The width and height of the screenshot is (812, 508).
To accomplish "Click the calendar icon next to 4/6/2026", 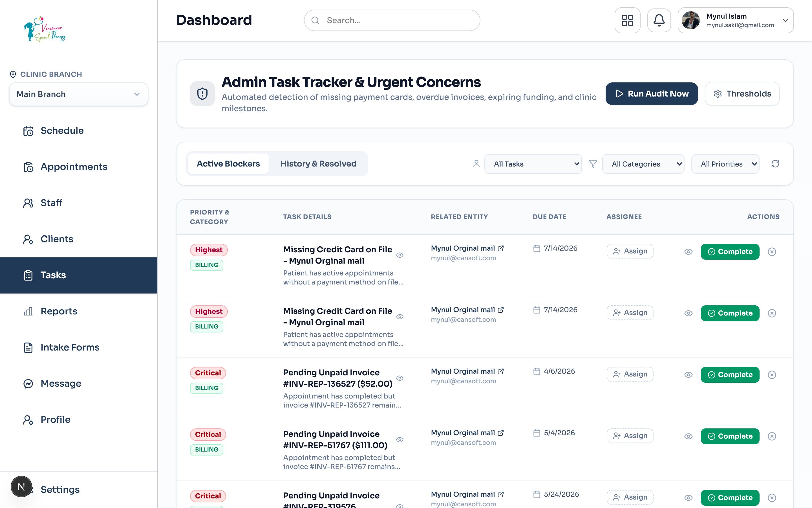I will pyautogui.click(x=537, y=371).
